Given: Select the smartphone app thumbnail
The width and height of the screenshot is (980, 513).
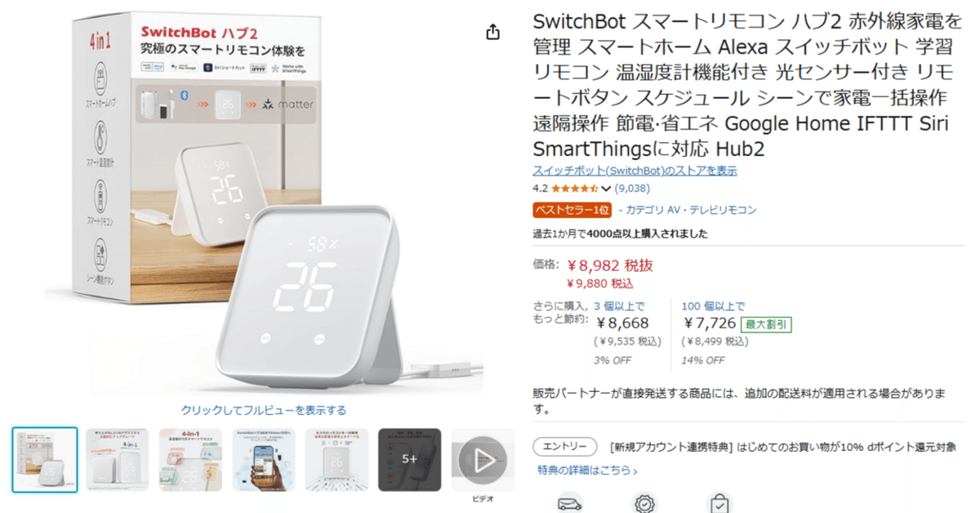Looking at the screenshot, I should (264, 459).
